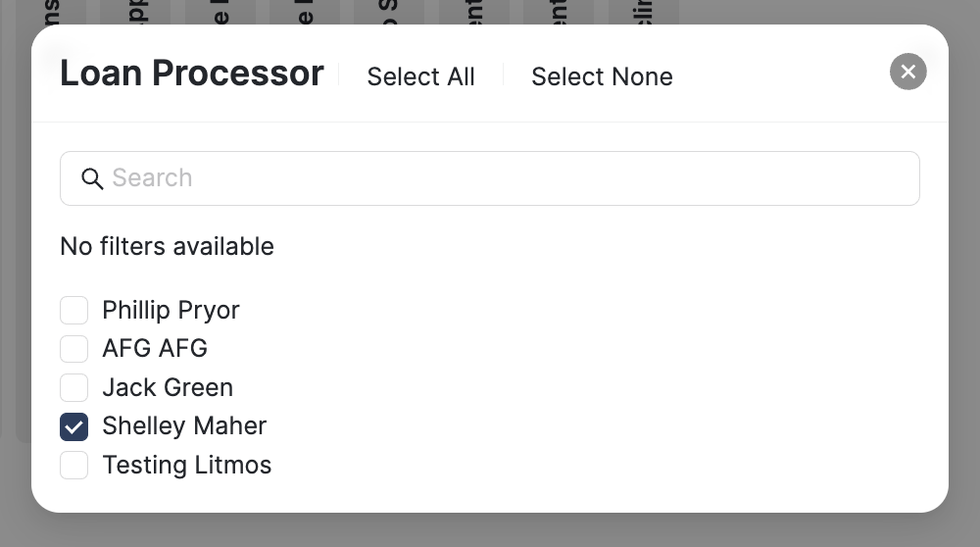The width and height of the screenshot is (980, 547).
Task: Toggle the Testing Litmos checkbox
Action: [x=74, y=465]
